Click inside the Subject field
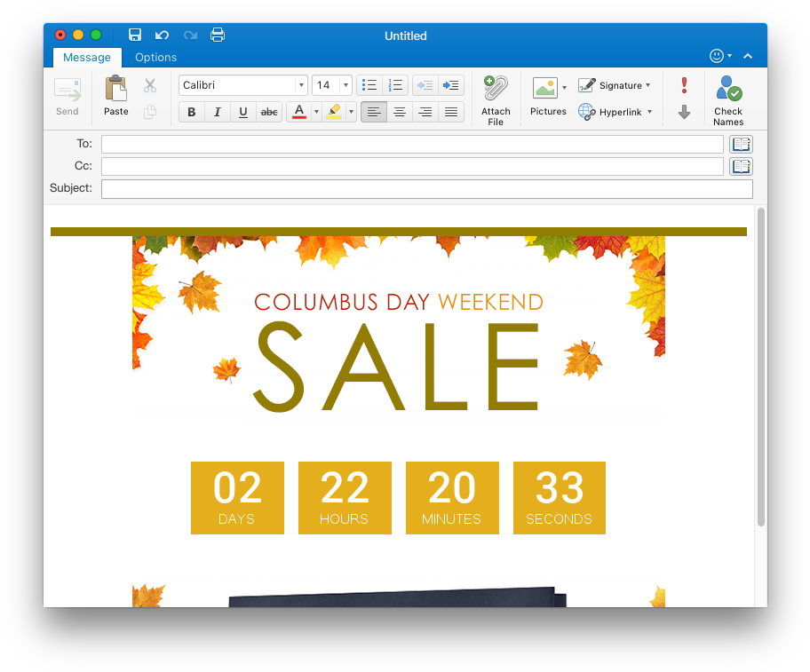The height and width of the screenshot is (672, 810). tap(426, 188)
